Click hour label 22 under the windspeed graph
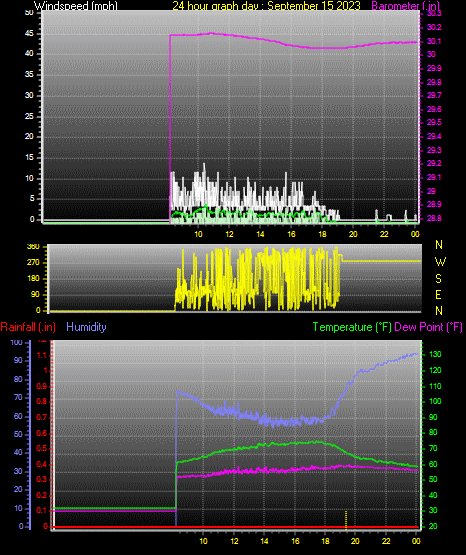 tap(384, 234)
